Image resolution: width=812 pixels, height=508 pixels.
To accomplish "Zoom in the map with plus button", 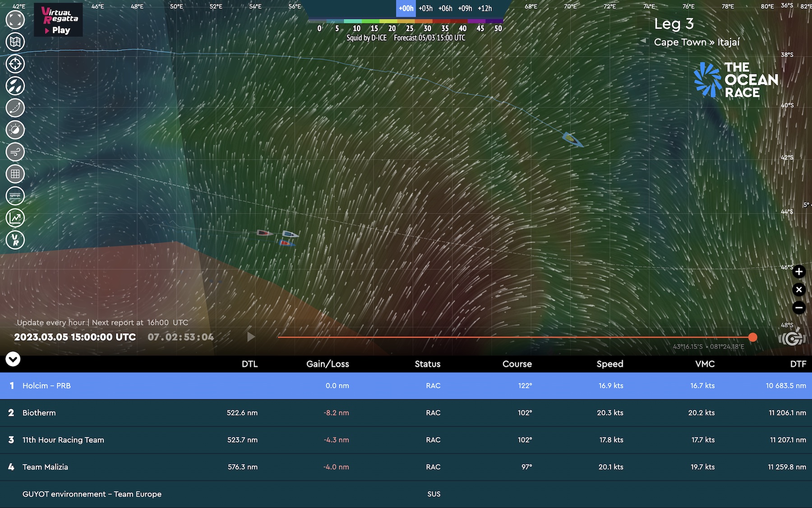I will coord(799,271).
